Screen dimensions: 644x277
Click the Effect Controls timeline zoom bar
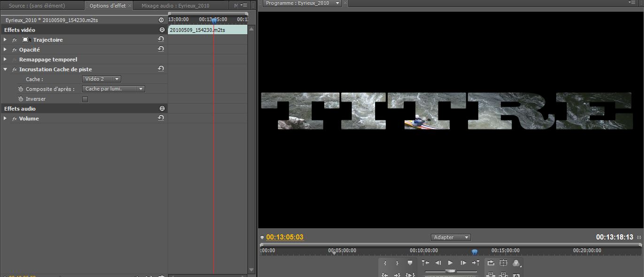(207, 13)
